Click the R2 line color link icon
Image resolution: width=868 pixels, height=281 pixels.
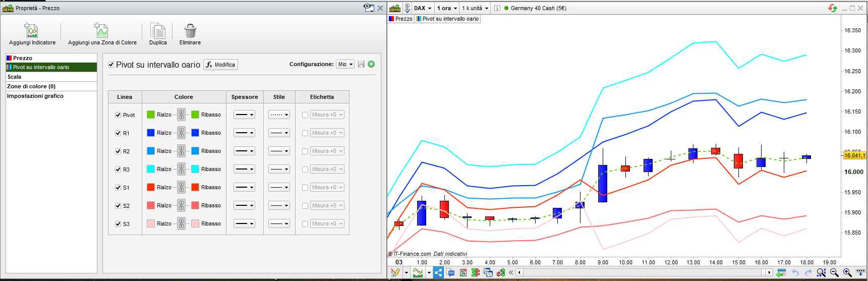pos(181,151)
